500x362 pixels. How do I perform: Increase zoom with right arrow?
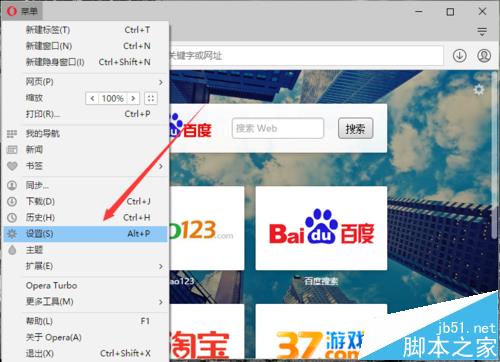pos(133,98)
